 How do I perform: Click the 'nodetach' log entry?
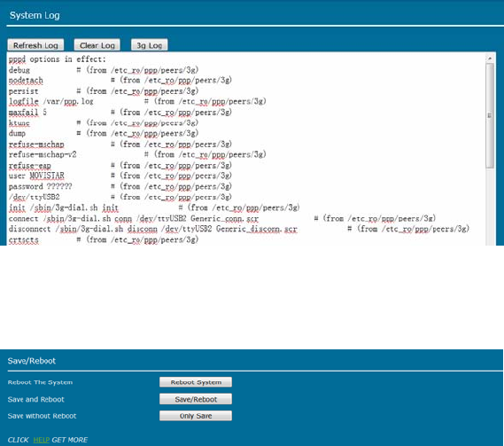[x=120, y=80]
